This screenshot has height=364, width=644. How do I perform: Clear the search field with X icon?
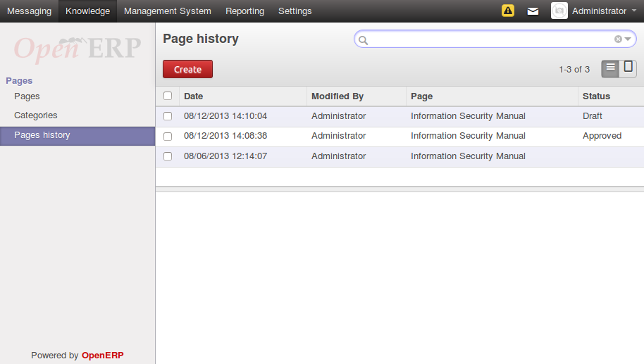[618, 39]
